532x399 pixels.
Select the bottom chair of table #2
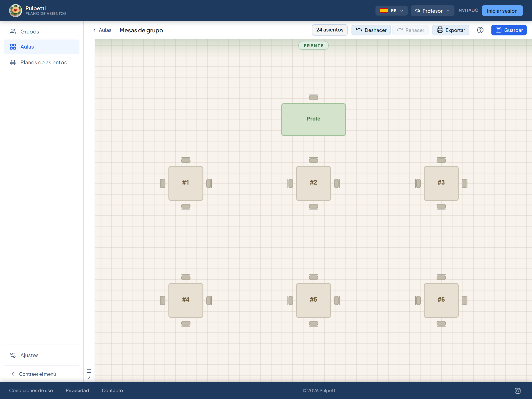tap(313, 207)
